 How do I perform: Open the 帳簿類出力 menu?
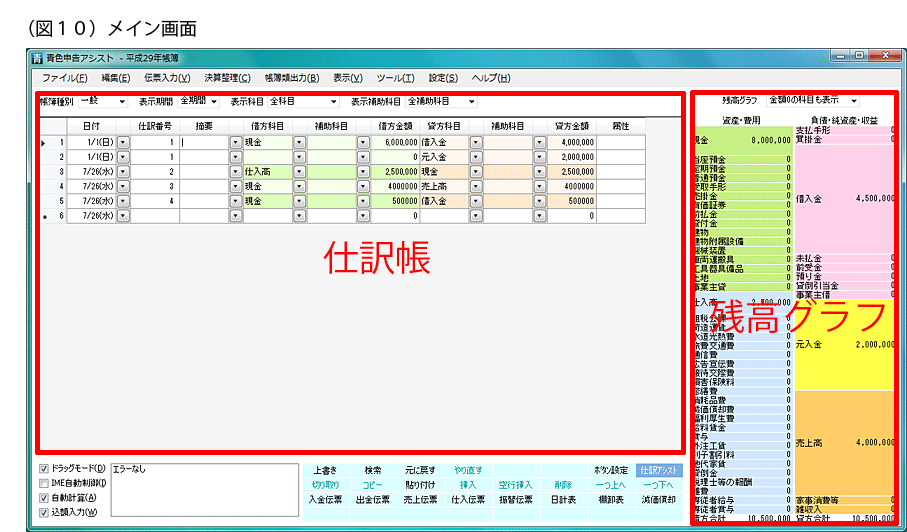291,78
